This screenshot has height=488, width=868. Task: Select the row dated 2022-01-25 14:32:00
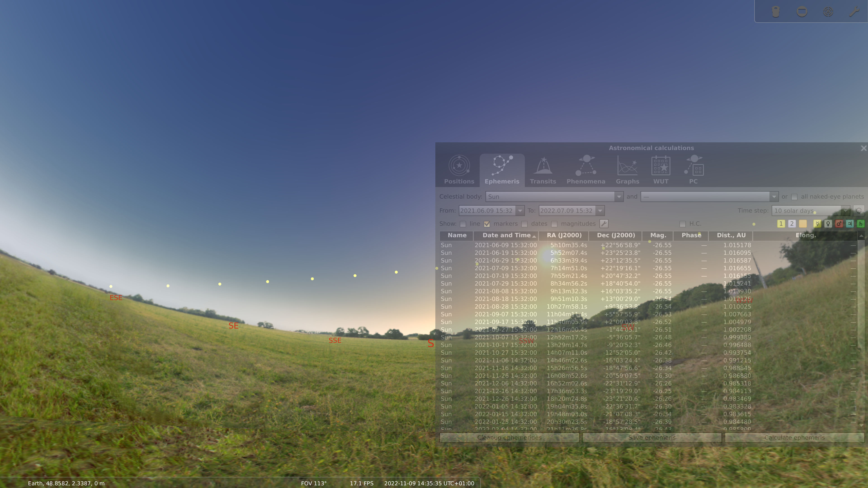point(648,422)
